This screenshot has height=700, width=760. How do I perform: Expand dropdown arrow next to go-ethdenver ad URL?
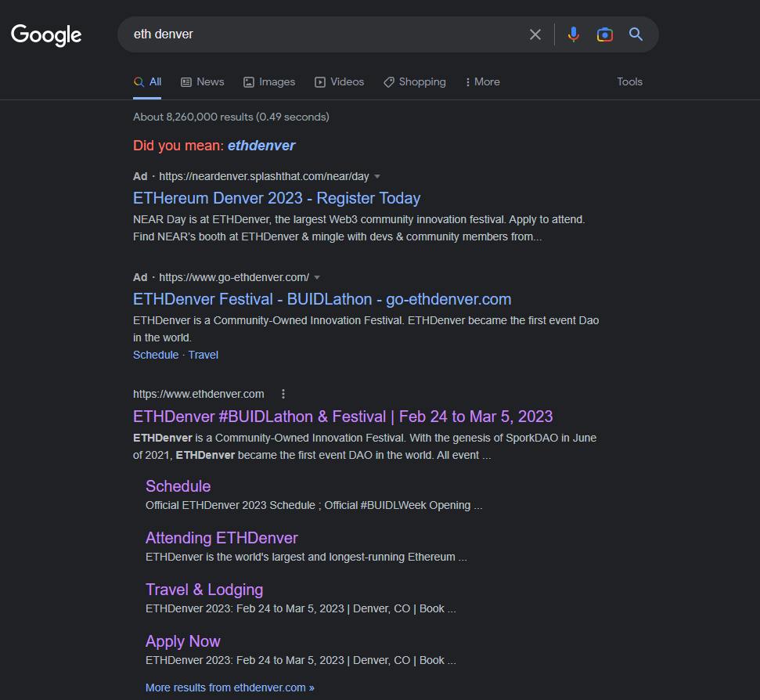[317, 277]
